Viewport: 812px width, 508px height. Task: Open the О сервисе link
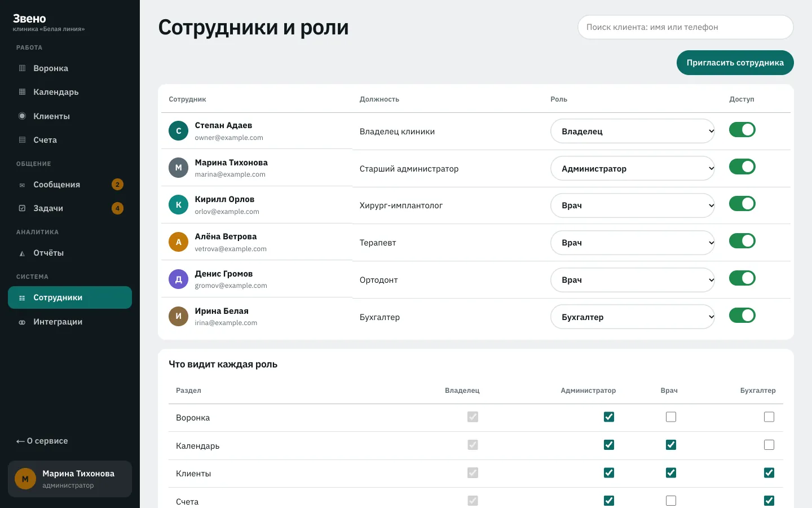click(42, 441)
